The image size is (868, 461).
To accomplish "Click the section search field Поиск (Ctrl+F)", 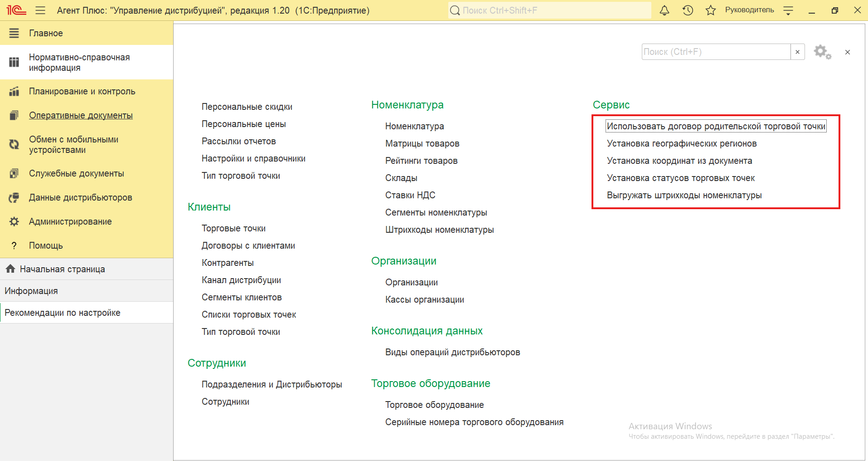I will [x=716, y=52].
